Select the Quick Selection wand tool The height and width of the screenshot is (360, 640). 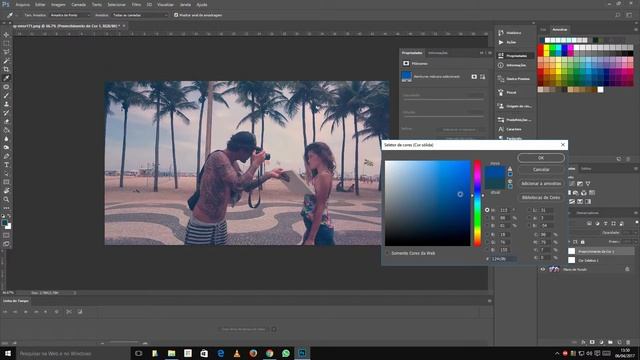point(6,60)
